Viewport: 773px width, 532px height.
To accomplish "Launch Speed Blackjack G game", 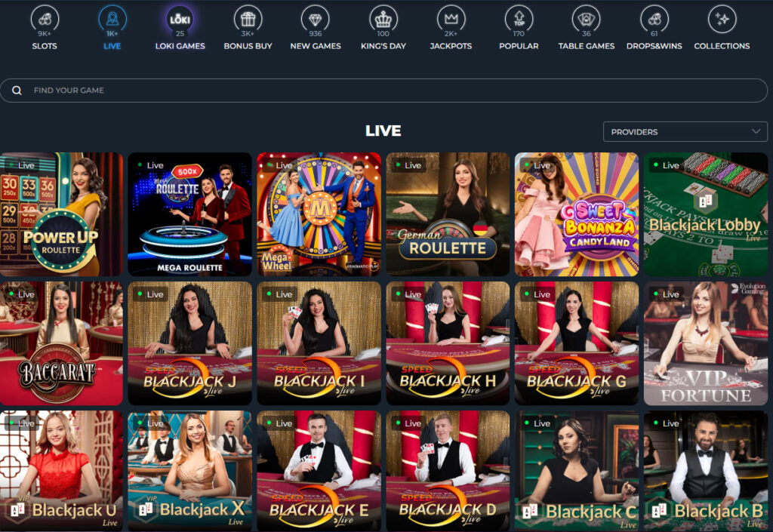I will [577, 343].
